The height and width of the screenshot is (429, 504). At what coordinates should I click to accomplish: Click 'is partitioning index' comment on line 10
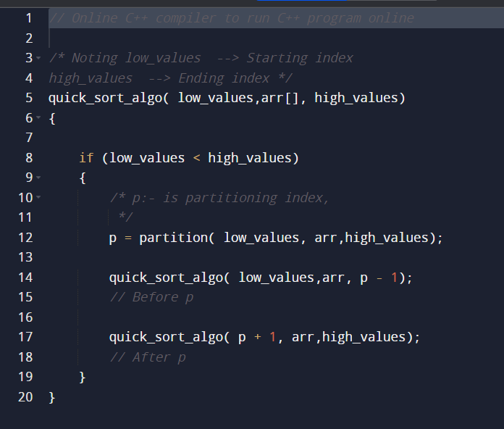click(243, 198)
